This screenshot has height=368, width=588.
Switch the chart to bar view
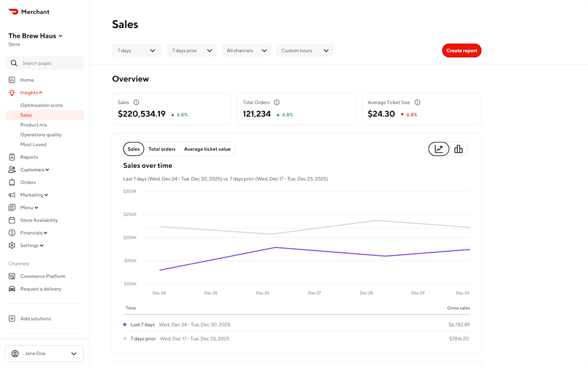point(459,149)
